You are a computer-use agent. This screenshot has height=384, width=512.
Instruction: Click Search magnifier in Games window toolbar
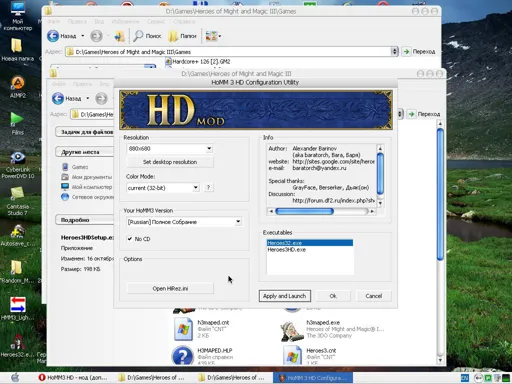[x=138, y=36]
